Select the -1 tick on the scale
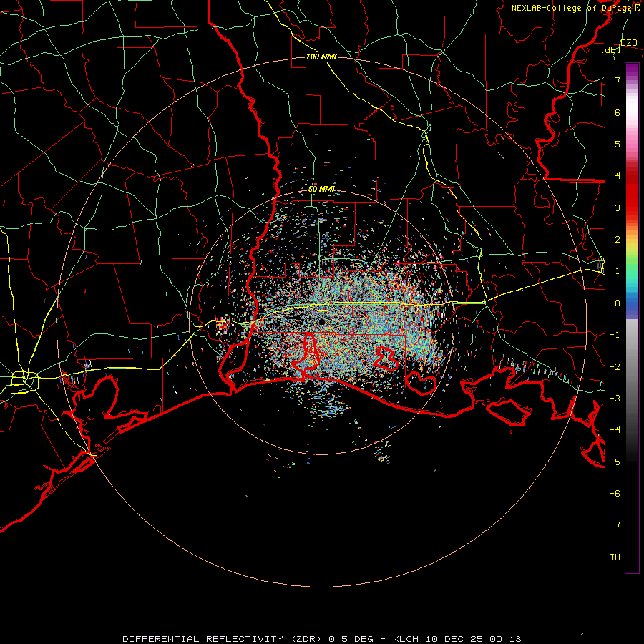Viewport: 644px width, 644px height. [x=615, y=335]
